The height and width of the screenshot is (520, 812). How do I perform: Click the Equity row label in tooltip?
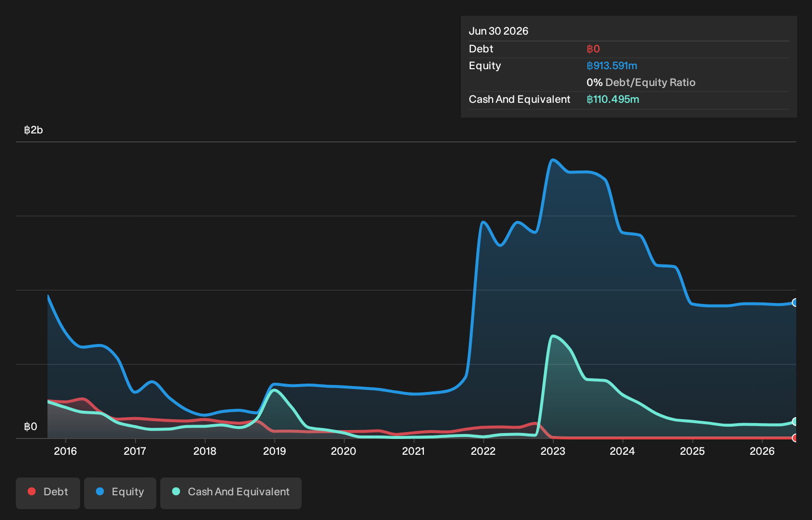485,66
